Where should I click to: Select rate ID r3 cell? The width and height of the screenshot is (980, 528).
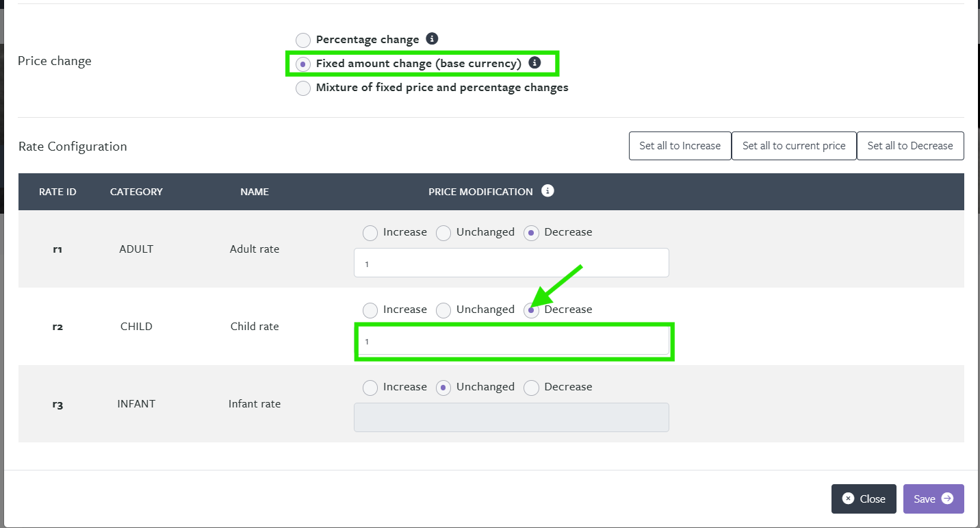click(57, 404)
